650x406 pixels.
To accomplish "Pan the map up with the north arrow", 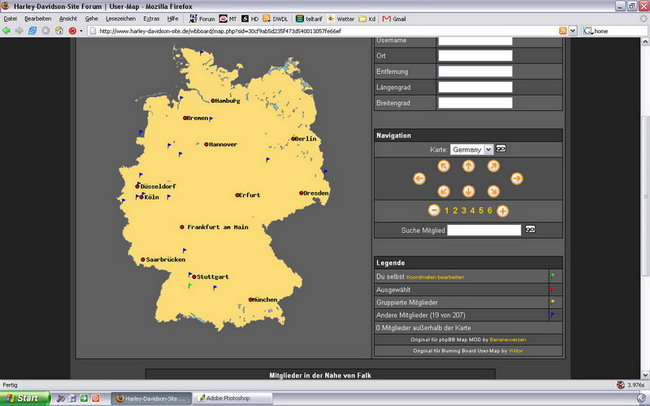I will pyautogui.click(x=467, y=165).
